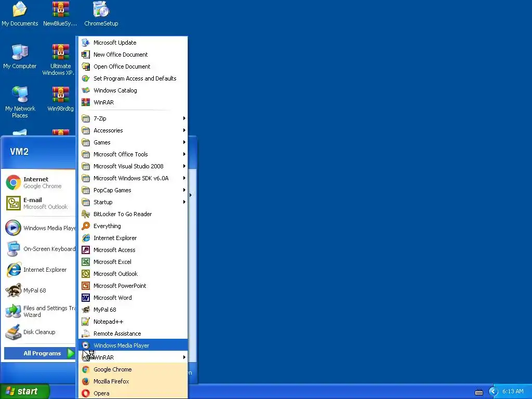Open Opera browser icon
Viewport: 532px width, 399px height.
click(86, 393)
